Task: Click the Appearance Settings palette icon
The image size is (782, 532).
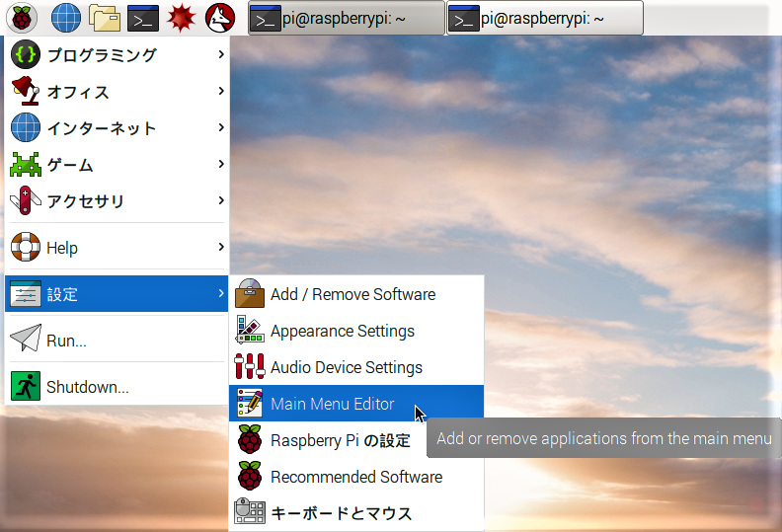Action: click(x=250, y=330)
